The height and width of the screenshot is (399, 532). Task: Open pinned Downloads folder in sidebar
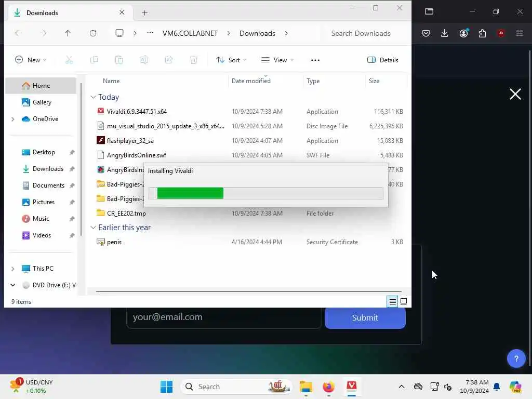point(47,169)
